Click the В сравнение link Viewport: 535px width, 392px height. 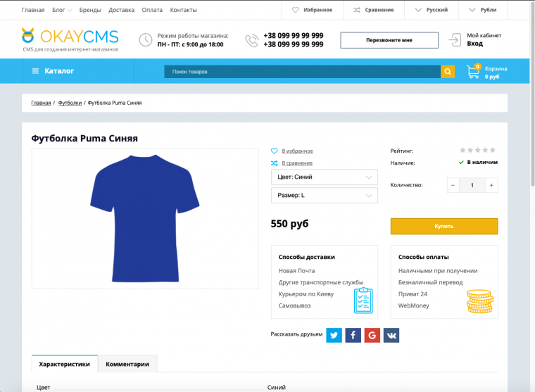[x=297, y=163]
